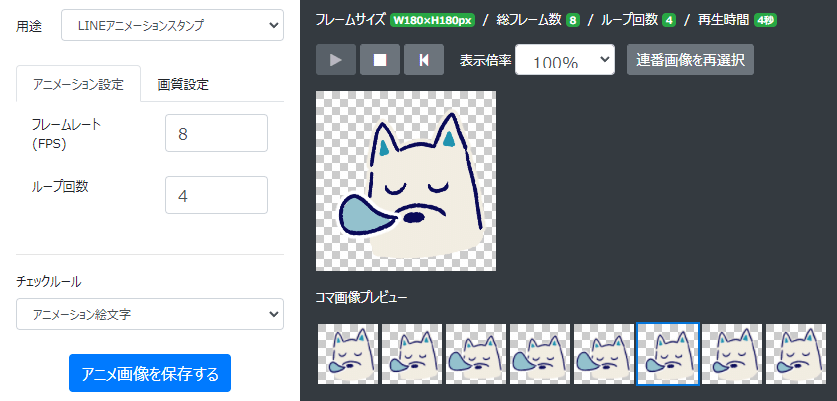This screenshot has width=837, height=401.
Task: Select the highlighted sixth frame thumbnail
Action: (x=668, y=354)
